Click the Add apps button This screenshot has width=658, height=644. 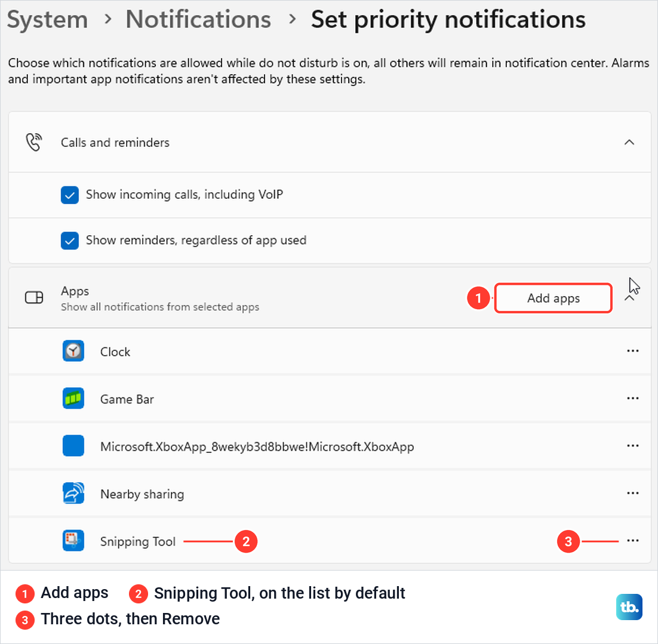point(553,298)
